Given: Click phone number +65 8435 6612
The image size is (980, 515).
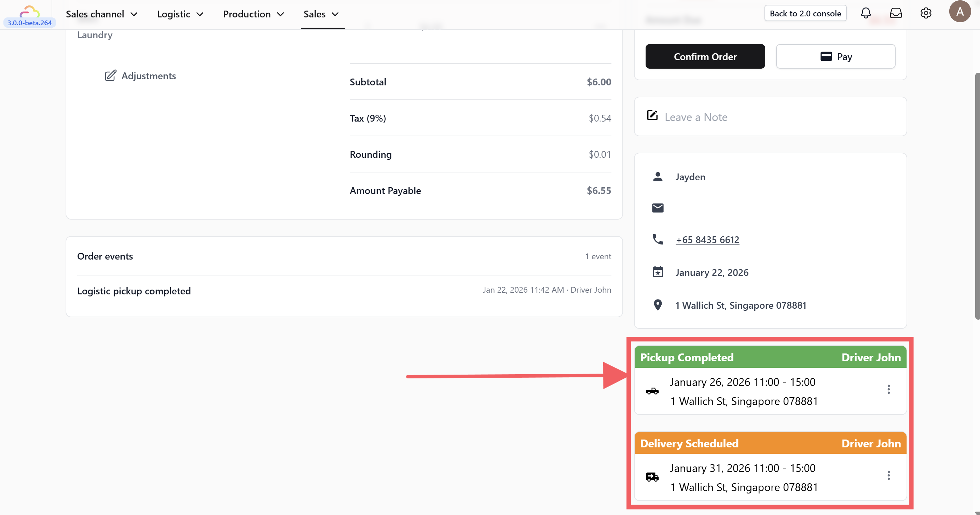Looking at the screenshot, I should 707,240.
